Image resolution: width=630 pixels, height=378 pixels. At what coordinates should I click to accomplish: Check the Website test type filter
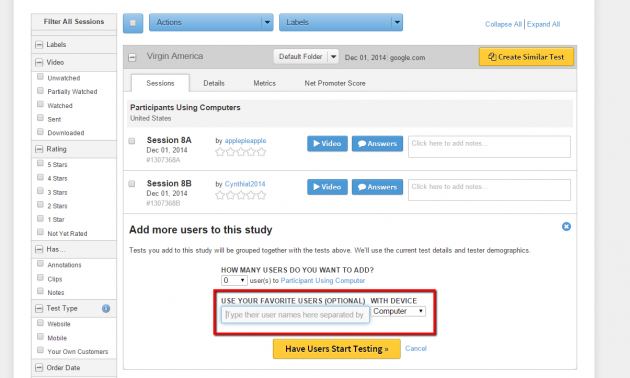(40, 323)
